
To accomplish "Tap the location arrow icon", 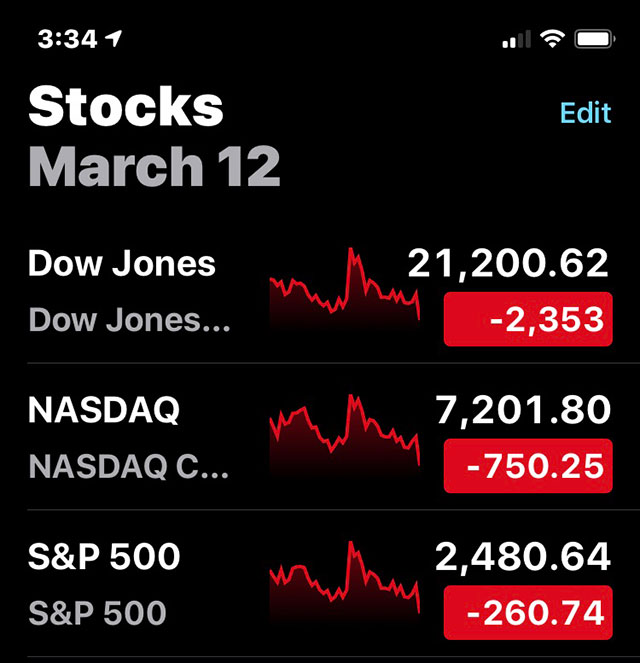I will tap(113, 38).
